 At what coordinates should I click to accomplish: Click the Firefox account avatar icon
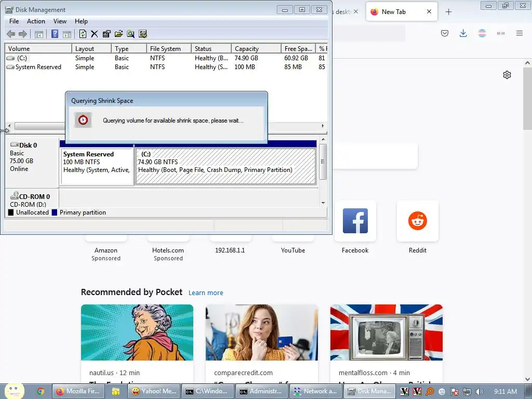click(482, 33)
